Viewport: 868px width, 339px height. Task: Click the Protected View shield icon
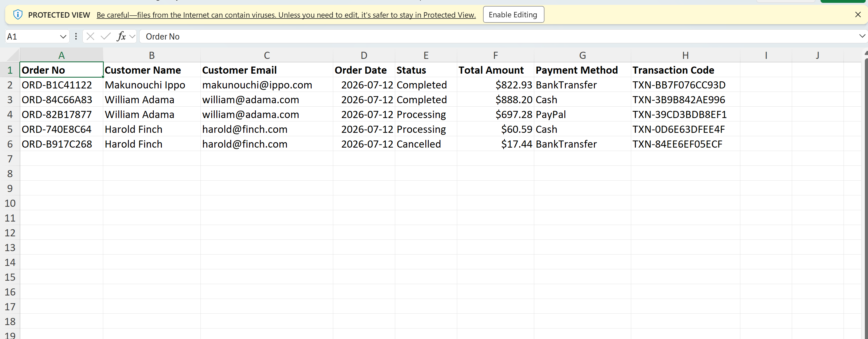(x=18, y=15)
